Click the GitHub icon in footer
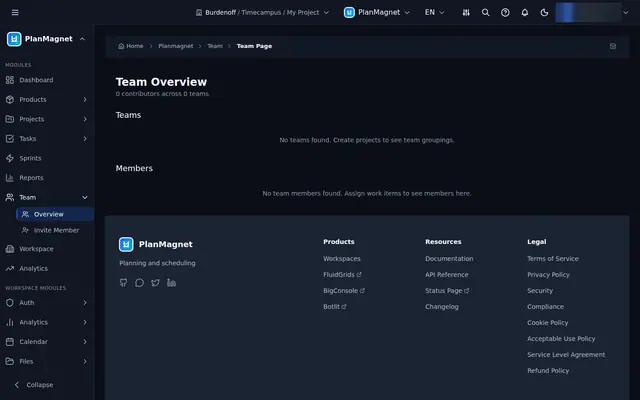 (x=123, y=282)
